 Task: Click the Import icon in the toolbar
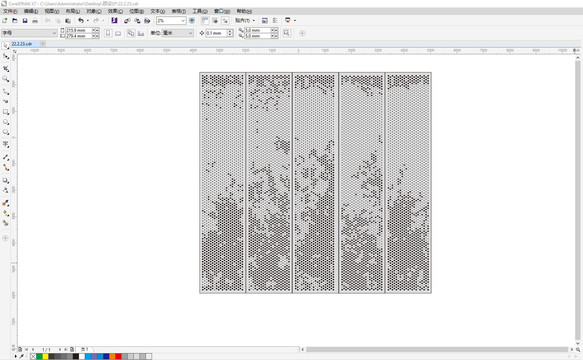pyautogui.click(x=127, y=20)
